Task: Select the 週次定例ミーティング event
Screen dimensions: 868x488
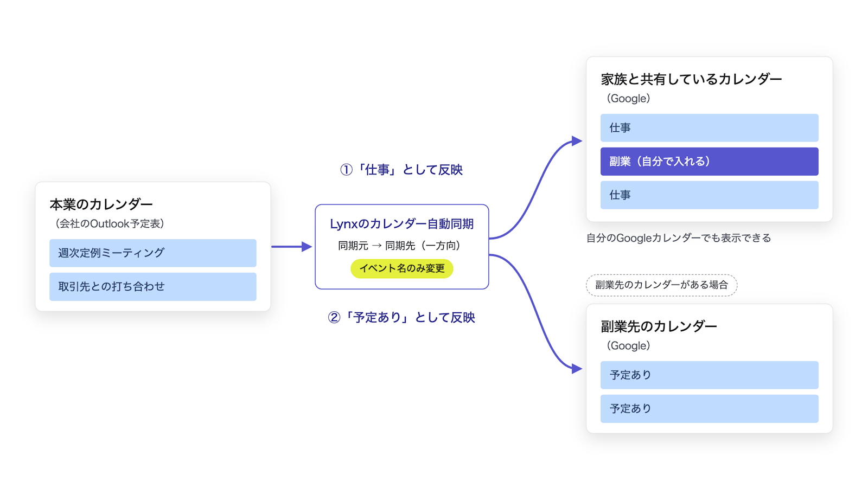Action: coord(152,253)
